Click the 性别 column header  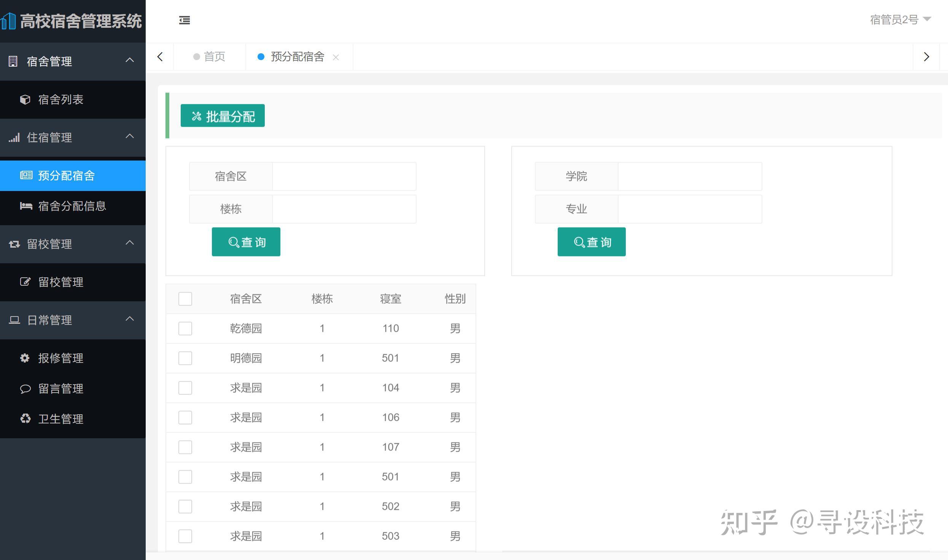pos(455,299)
